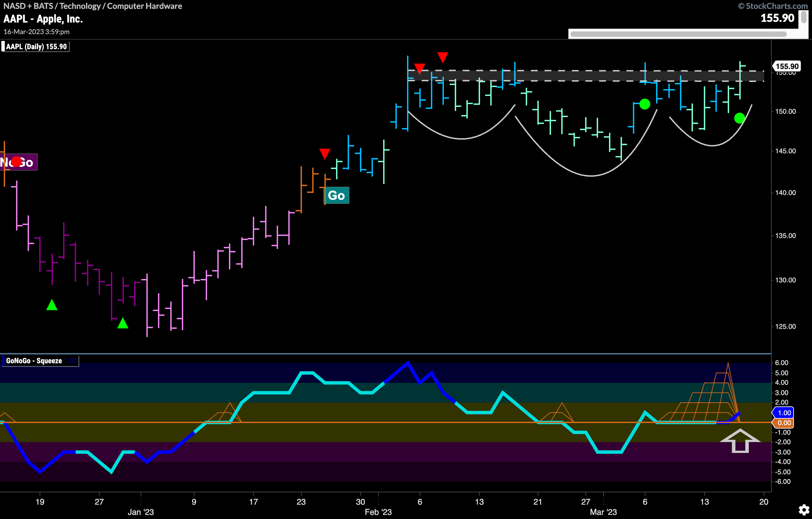Click the 9 date tick label
Image resolution: width=812 pixels, height=519 pixels.
click(194, 502)
